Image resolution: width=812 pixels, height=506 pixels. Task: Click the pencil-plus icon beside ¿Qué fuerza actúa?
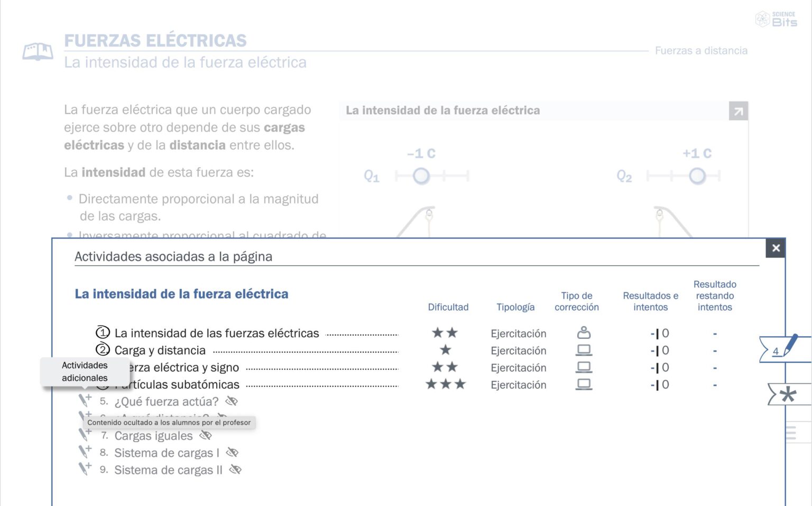85,400
